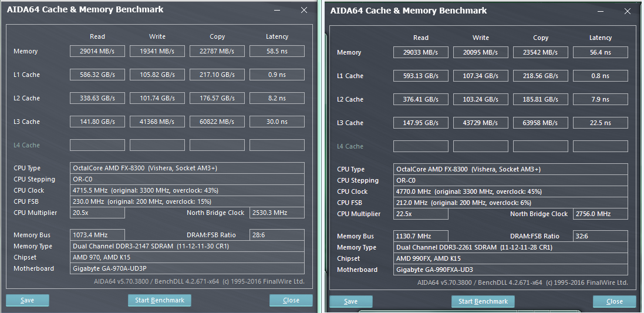Click the Close button in the left window
644x313 pixels.
pyautogui.click(x=291, y=300)
